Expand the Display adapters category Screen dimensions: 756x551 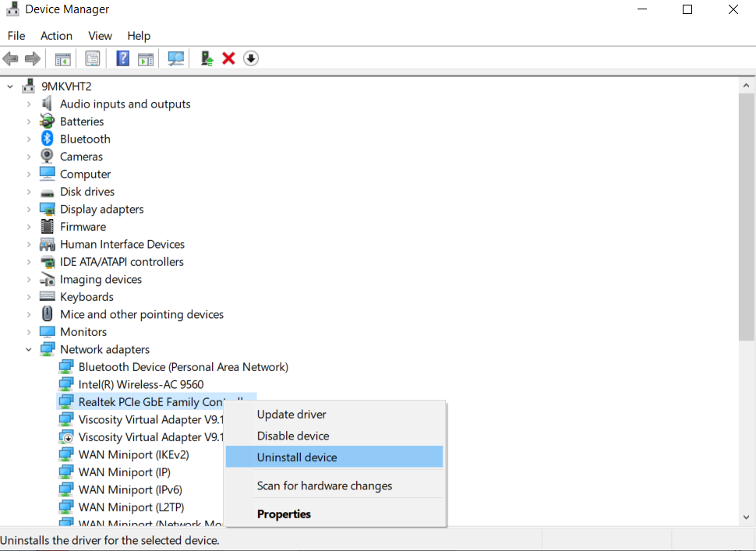pos(29,209)
